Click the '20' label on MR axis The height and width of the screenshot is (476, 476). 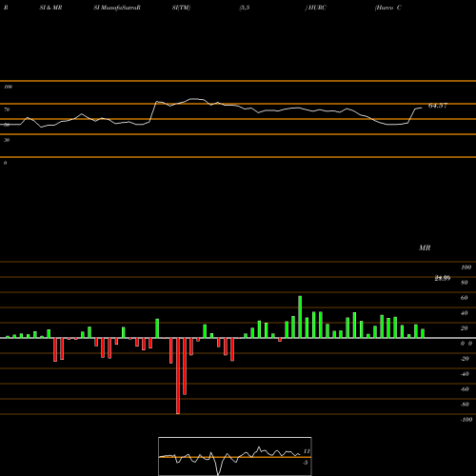click(x=465, y=328)
